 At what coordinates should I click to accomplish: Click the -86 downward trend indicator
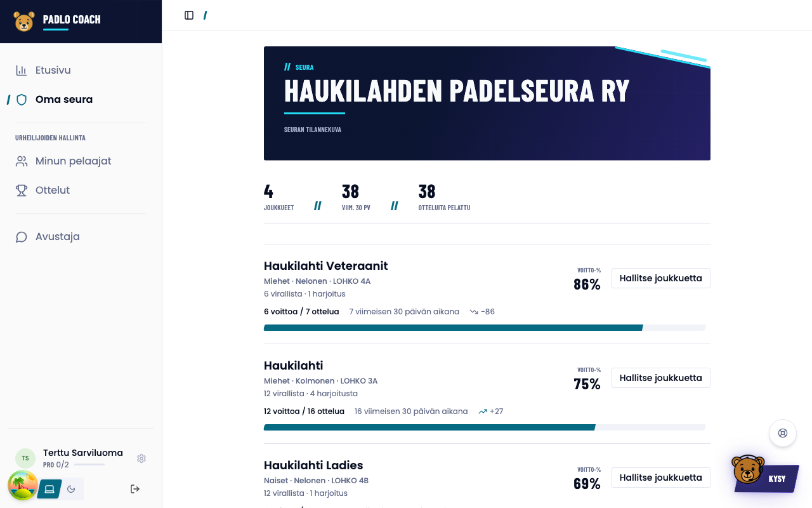(x=482, y=312)
